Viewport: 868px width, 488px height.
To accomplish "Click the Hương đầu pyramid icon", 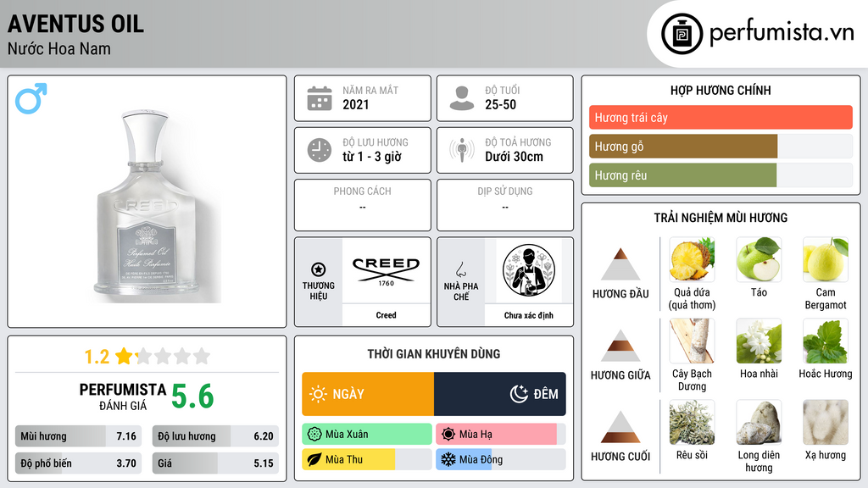I will click(x=620, y=264).
